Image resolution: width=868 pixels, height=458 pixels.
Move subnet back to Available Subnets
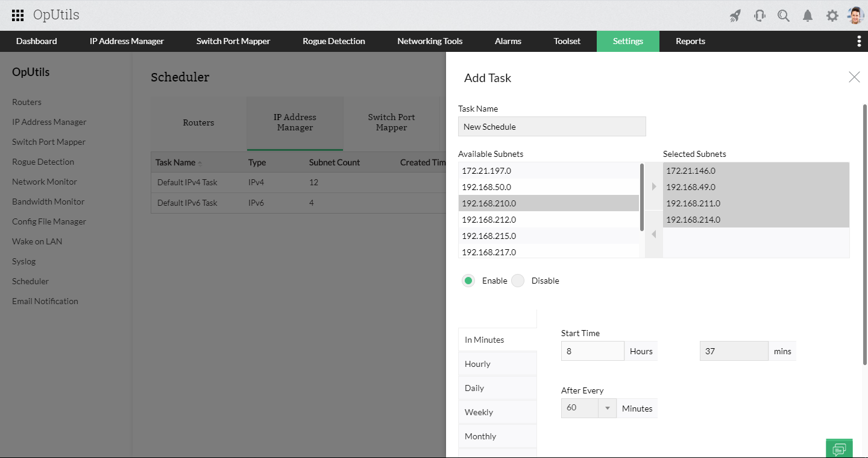pyautogui.click(x=654, y=234)
